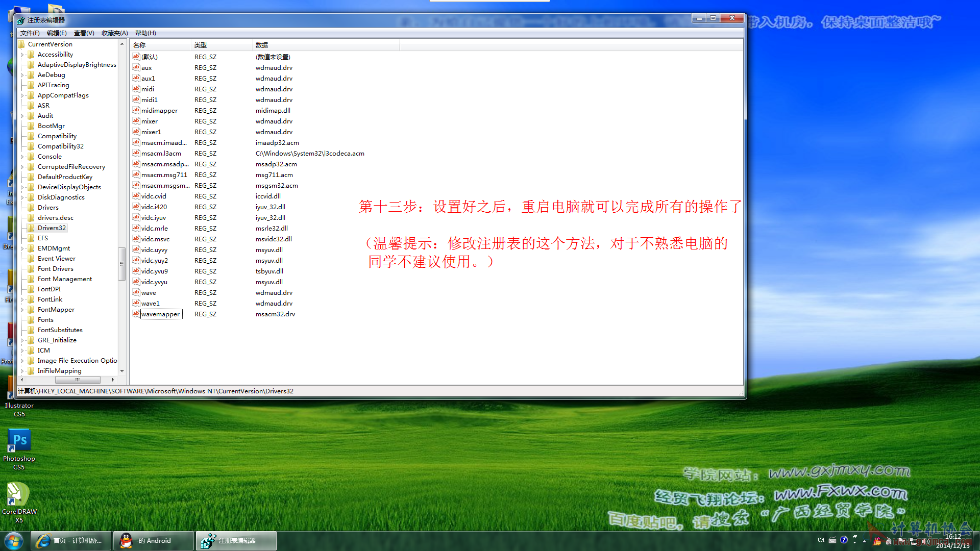Click the string icon for vidc.cvid value
Viewport: 980px width, 551px height.
coord(136,196)
